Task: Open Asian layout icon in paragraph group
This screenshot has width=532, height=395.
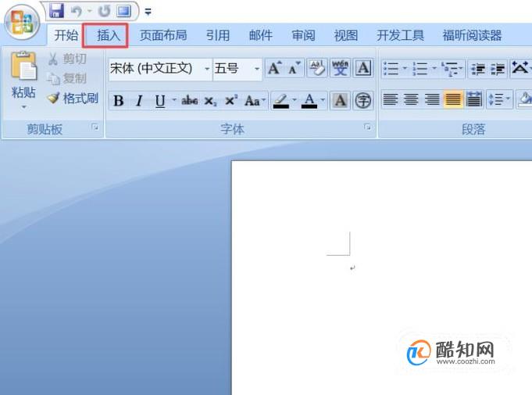Action: (520, 68)
